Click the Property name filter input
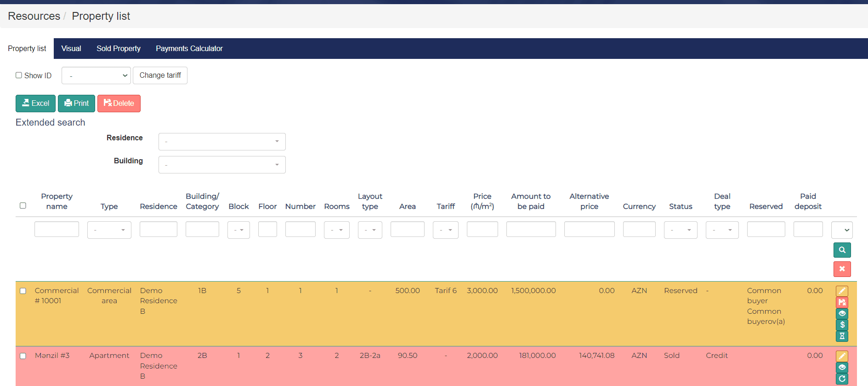 pos(57,229)
